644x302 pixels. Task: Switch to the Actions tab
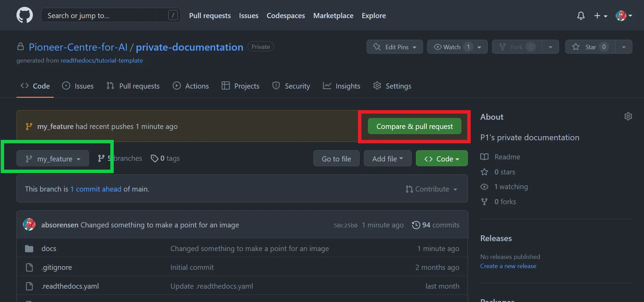(x=191, y=86)
